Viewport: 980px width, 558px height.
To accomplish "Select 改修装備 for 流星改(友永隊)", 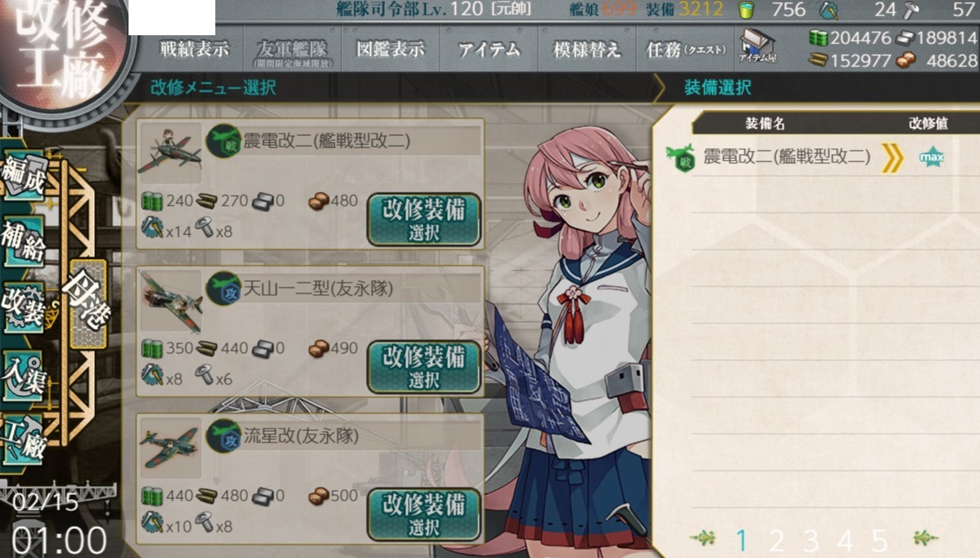I will tap(424, 515).
